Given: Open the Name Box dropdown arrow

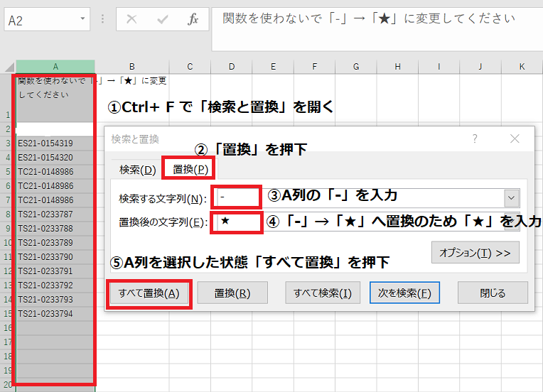Looking at the screenshot, I should tap(82, 18).
